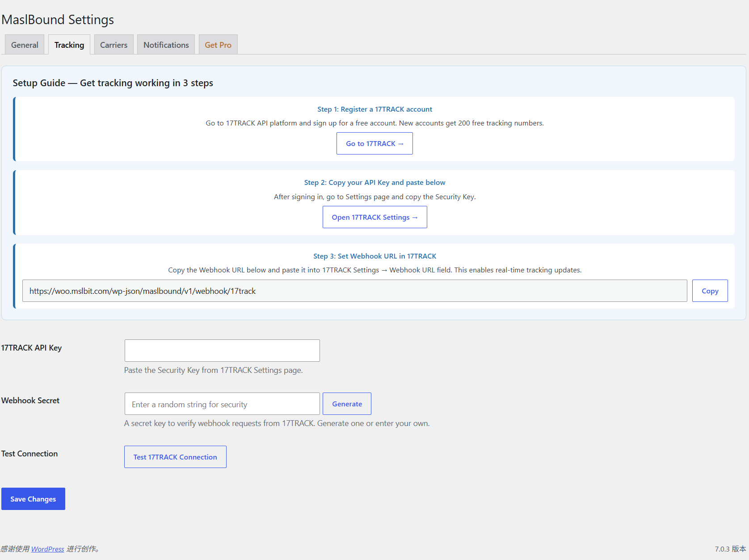749x560 pixels.
Task: Select the Tracking tab
Action: [x=69, y=45]
